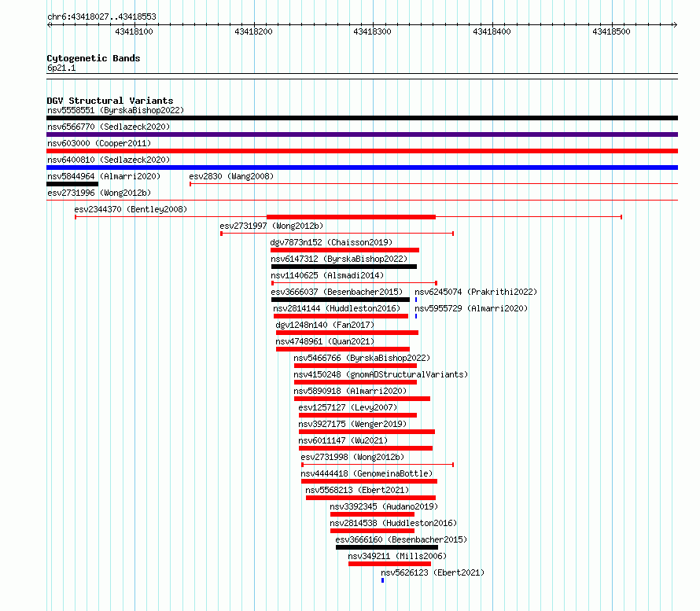Click esv2731997 (Wong2012b) label
Screen dimensions: 700x611
271,226
